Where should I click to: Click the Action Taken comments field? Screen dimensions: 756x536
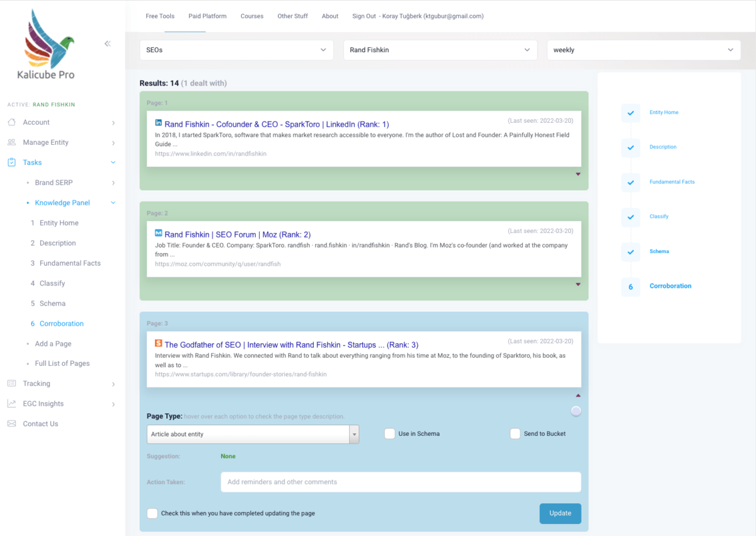click(401, 482)
